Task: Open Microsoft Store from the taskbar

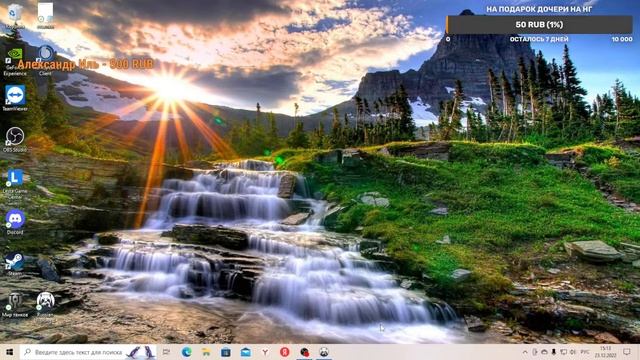Action: pos(226,352)
